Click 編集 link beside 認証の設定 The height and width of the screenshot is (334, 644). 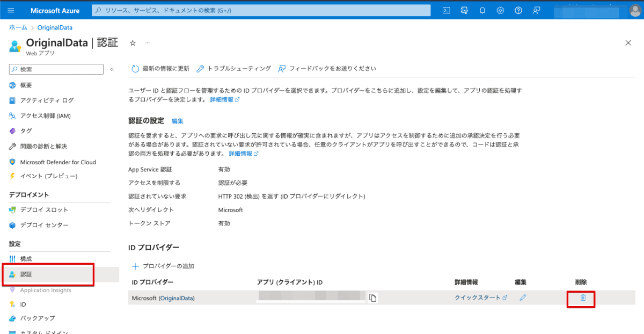178,121
